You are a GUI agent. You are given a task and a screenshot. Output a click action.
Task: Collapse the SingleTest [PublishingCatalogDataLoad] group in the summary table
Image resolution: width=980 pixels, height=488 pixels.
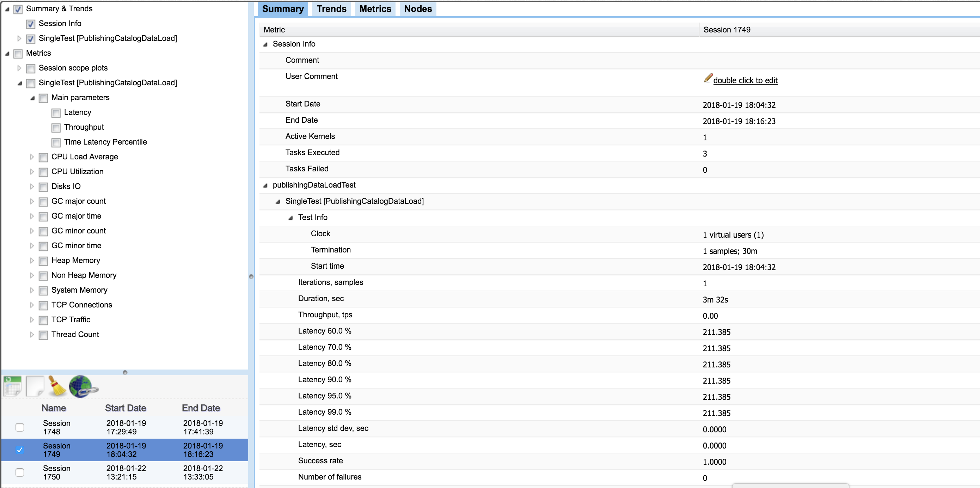coord(278,202)
